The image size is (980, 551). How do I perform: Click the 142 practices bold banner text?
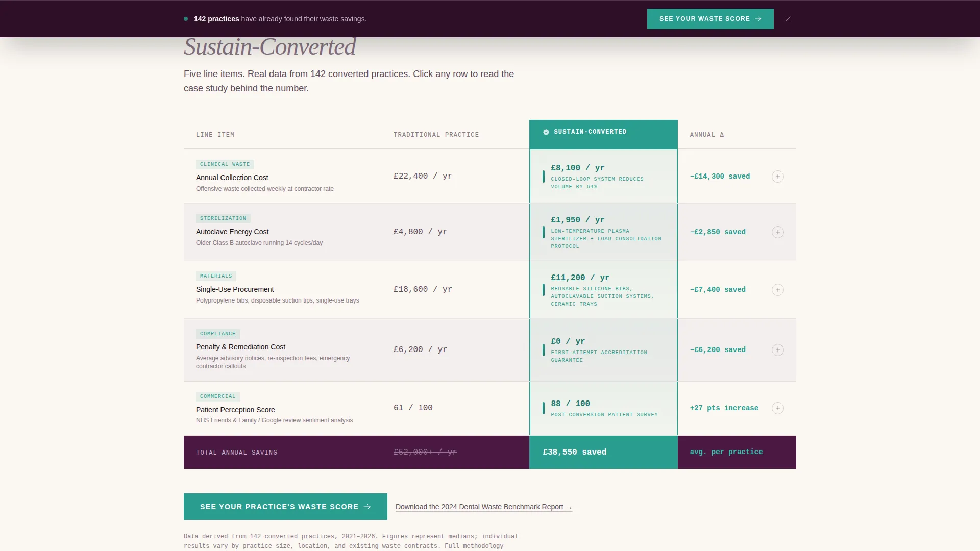tap(216, 19)
